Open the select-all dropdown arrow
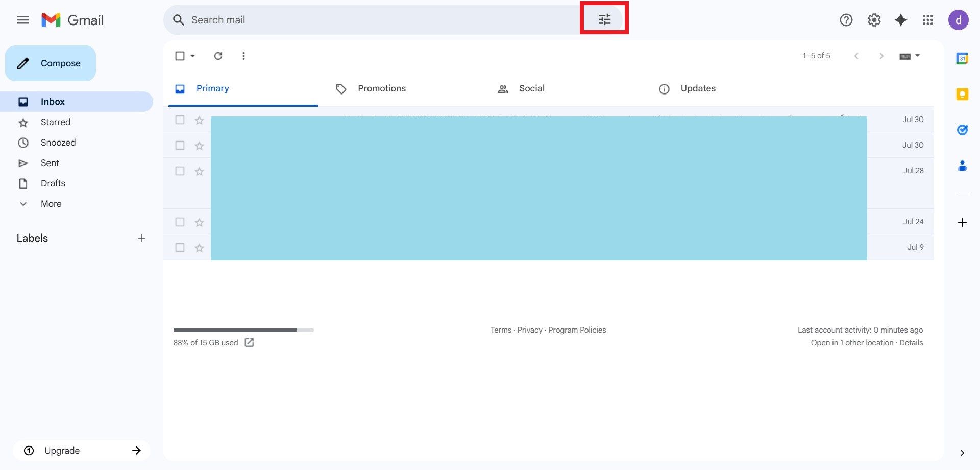980x470 pixels. (x=193, y=56)
